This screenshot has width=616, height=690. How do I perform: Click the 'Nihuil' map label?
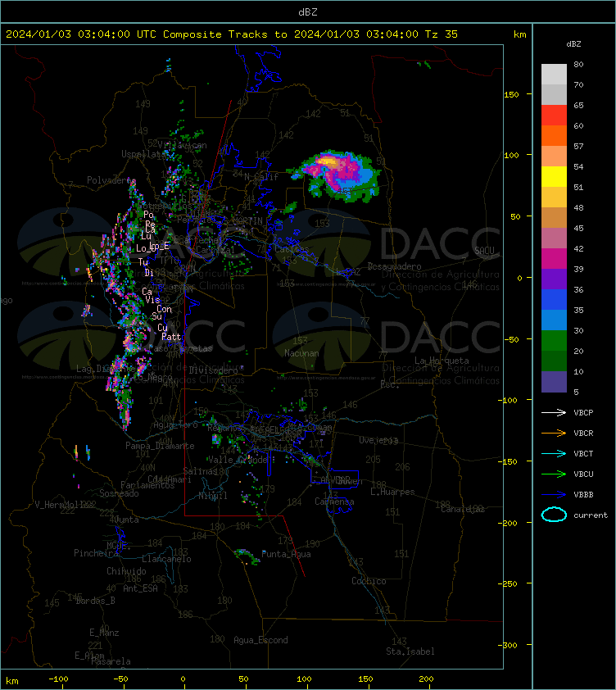pos(213,496)
